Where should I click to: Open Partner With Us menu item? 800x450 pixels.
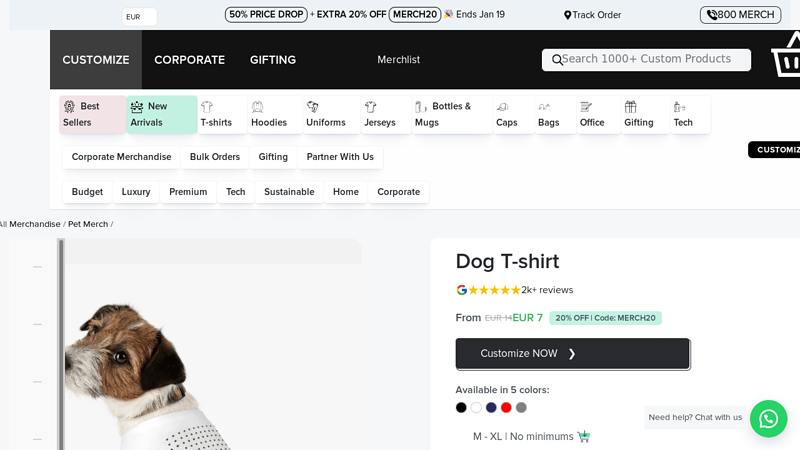tap(340, 157)
